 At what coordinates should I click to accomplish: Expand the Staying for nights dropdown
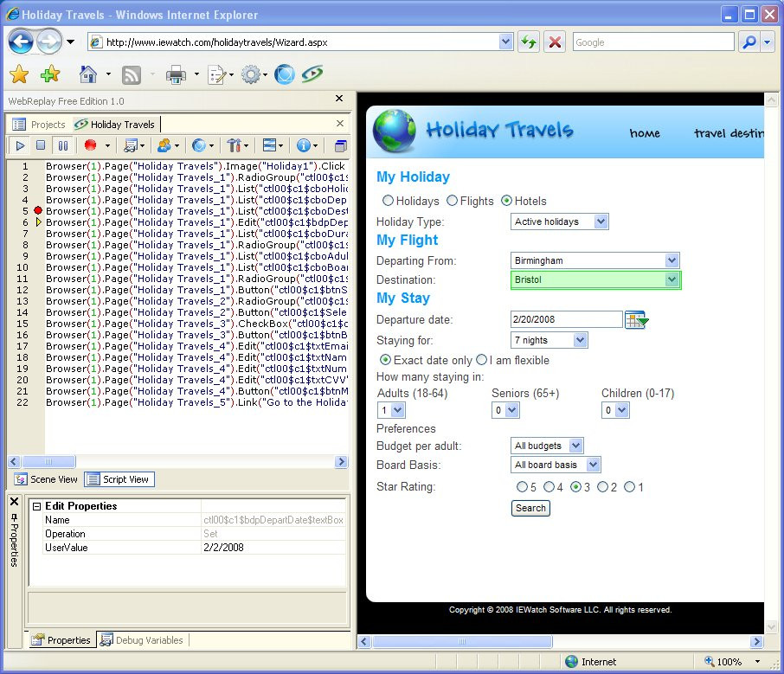pos(580,341)
